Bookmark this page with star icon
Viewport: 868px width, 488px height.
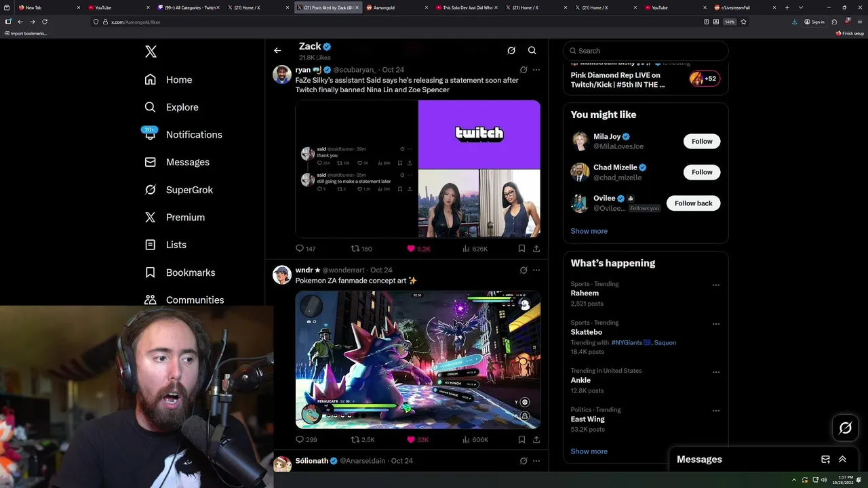(743, 22)
